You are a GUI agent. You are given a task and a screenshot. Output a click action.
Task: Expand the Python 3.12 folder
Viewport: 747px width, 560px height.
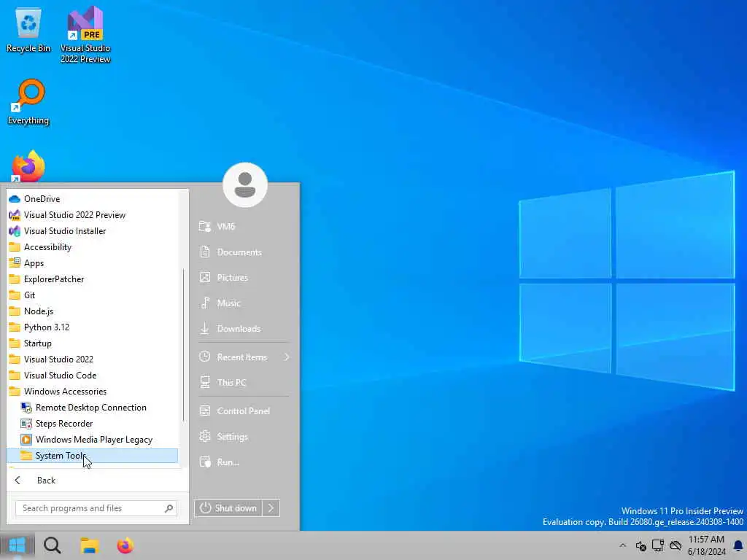pos(93,327)
